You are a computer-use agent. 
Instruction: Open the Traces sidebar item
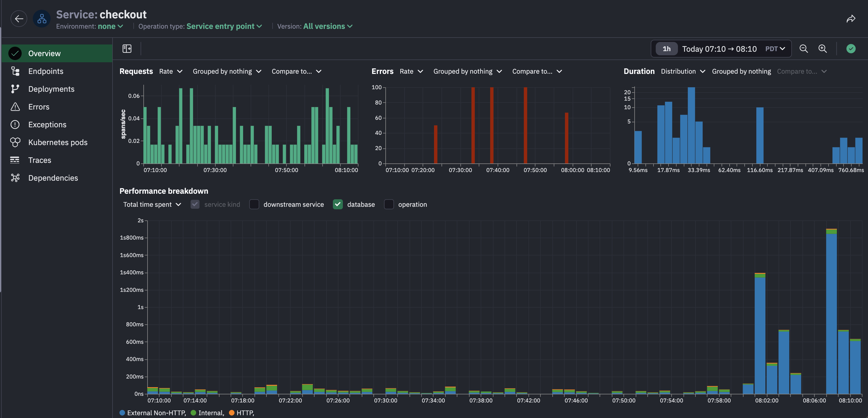pos(39,160)
